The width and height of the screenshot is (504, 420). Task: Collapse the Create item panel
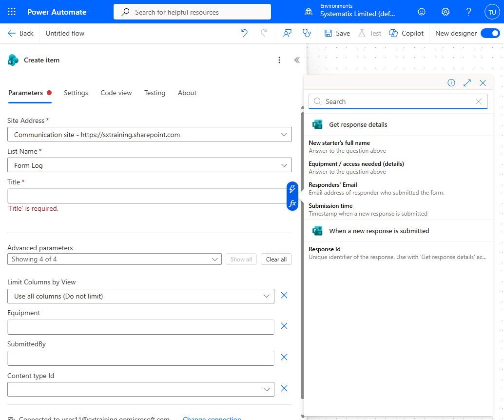pyautogui.click(x=297, y=60)
